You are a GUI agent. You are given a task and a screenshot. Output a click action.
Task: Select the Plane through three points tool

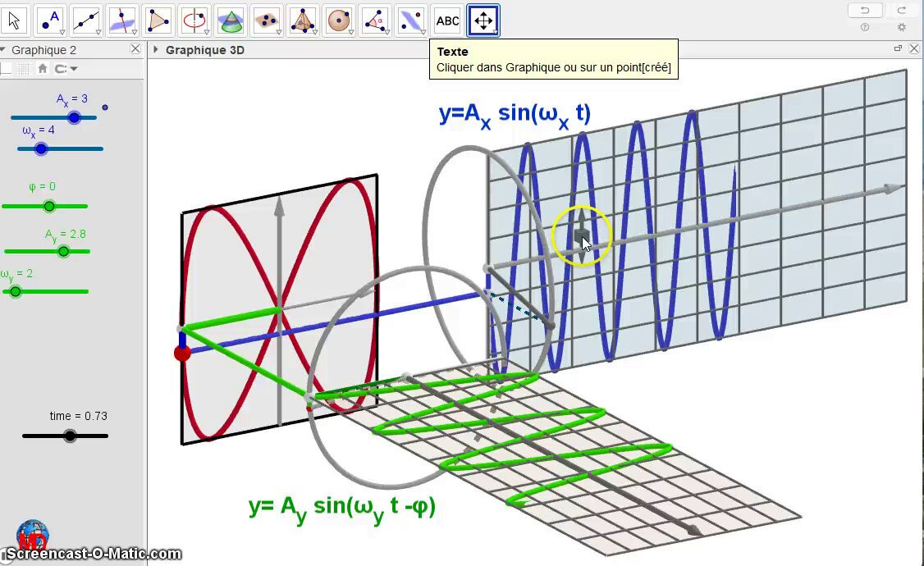pos(267,21)
